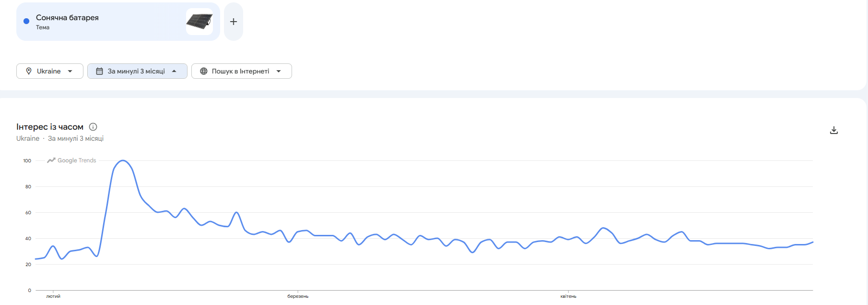The height and width of the screenshot is (305, 868).
Task: Click the download chart data icon
Action: [x=834, y=130]
